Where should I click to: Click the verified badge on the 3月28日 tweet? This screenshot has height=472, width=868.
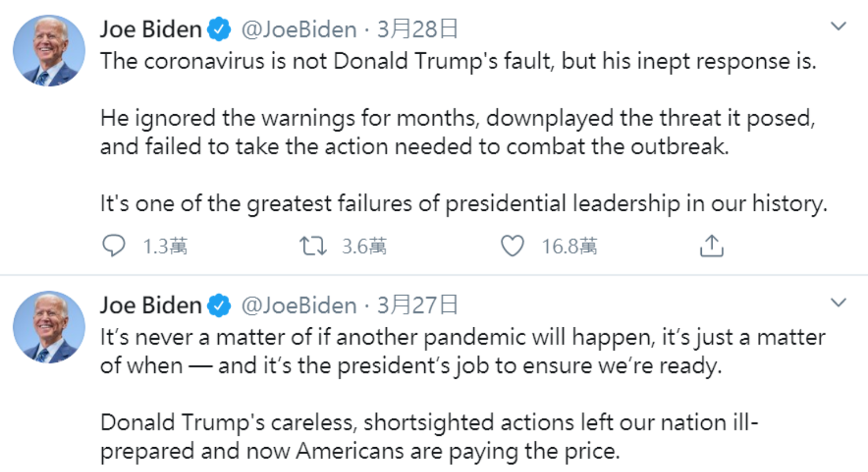coord(219,29)
